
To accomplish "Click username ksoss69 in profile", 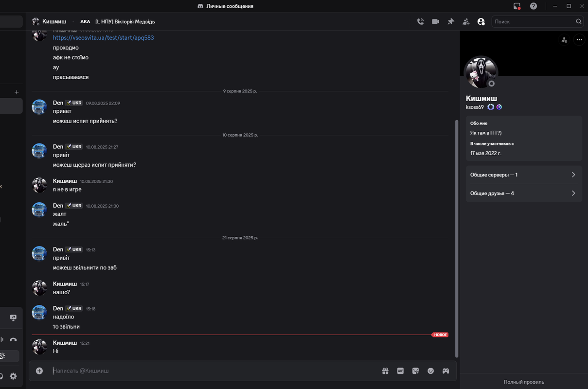I will click(x=475, y=107).
